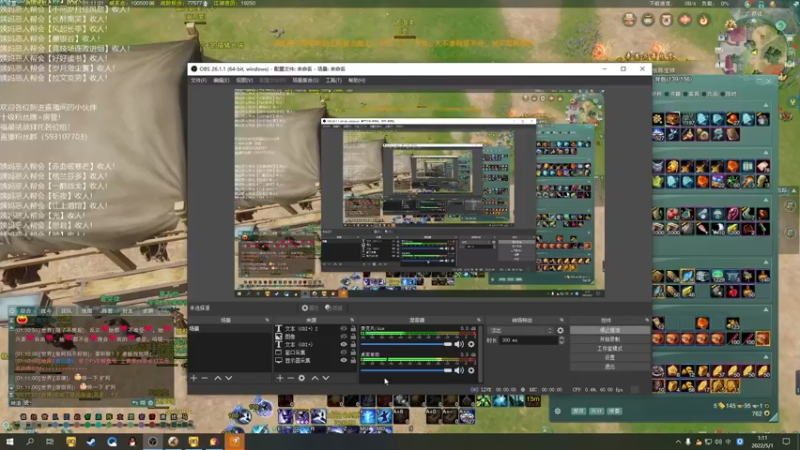The width and height of the screenshot is (800, 450).
Task: Adjust 桌面音频 volume slider
Action: (x=406, y=370)
